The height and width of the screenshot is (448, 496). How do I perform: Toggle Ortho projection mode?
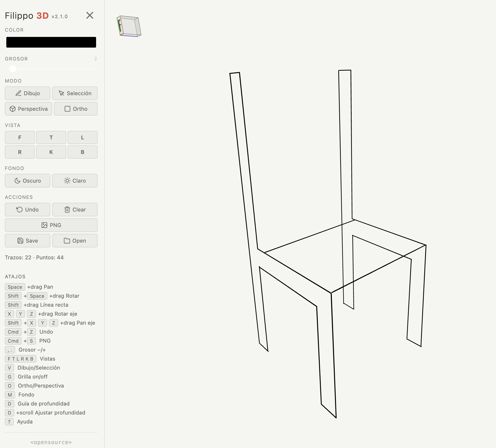pyautogui.click(x=76, y=109)
